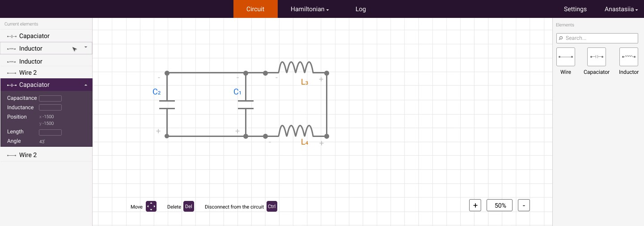Select the C2 capacitor symbol on canvas
Viewport: 644px width, 226px height.
pos(167,104)
